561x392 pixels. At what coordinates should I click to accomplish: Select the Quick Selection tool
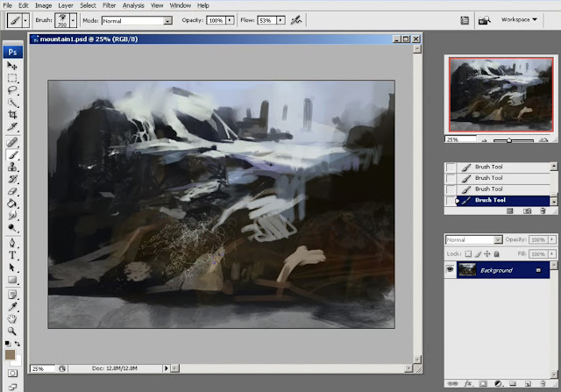(12, 103)
